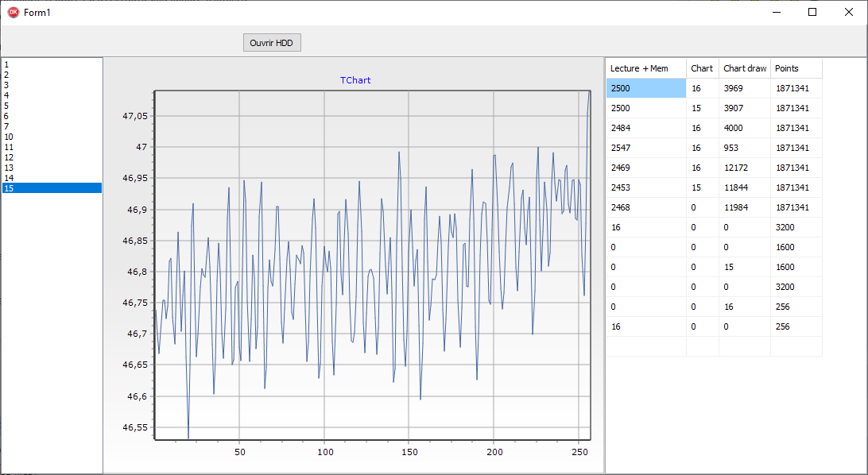
Task: Click the Form1 application icon in title bar
Action: point(13,12)
